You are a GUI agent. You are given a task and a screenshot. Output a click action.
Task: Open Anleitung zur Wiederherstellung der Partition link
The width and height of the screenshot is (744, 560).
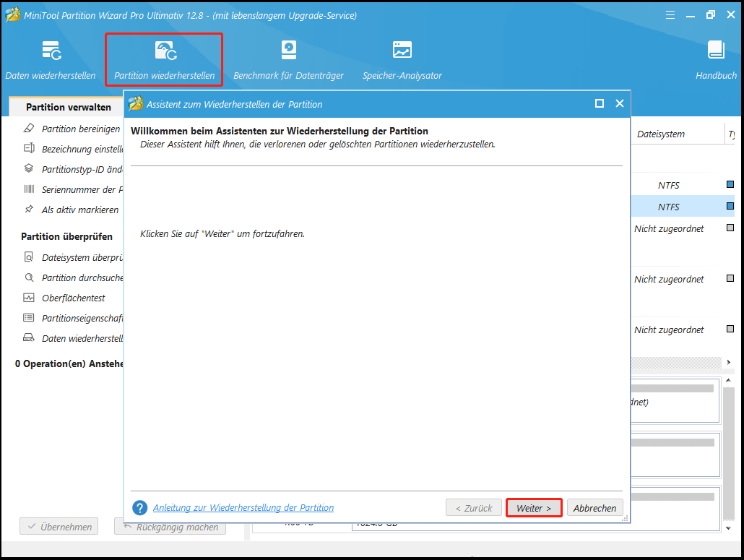click(243, 508)
